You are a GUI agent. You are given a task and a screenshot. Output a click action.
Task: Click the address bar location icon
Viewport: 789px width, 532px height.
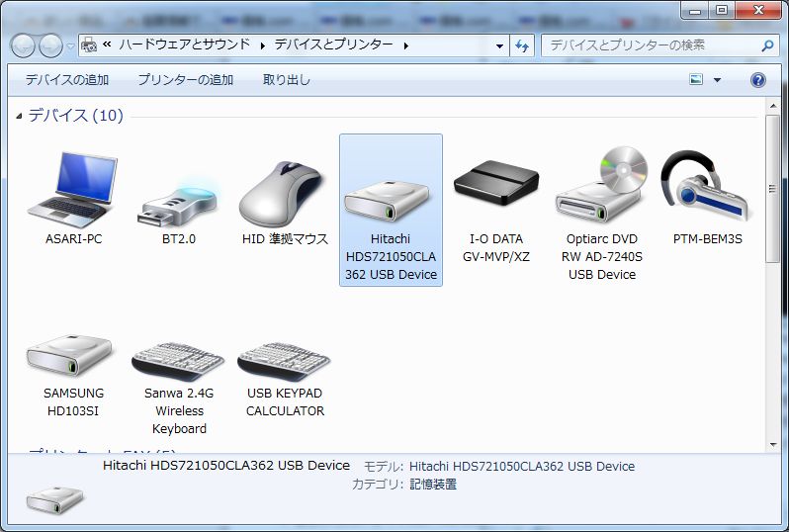click(x=89, y=45)
